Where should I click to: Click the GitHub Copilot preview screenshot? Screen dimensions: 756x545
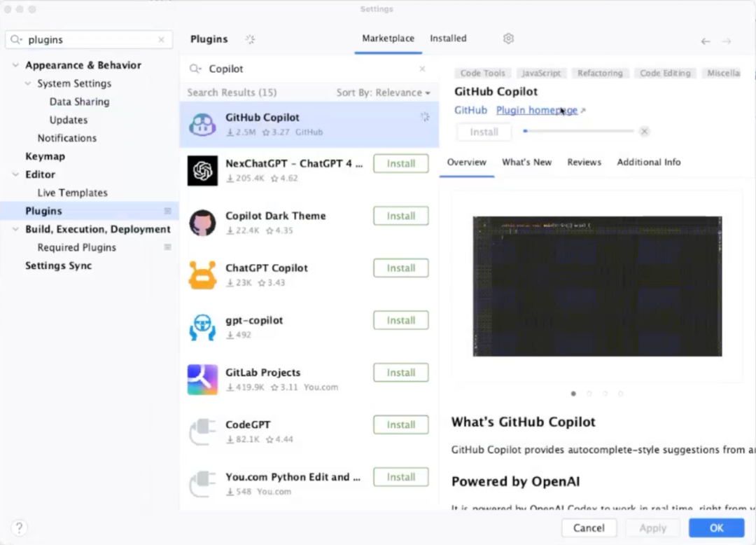[x=597, y=287]
